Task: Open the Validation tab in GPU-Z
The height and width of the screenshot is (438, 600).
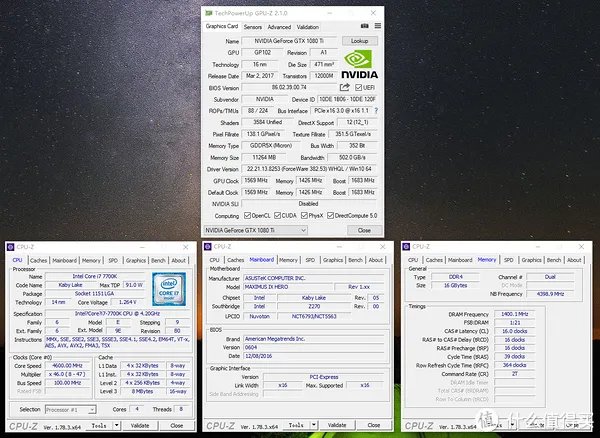Action: tap(308, 27)
